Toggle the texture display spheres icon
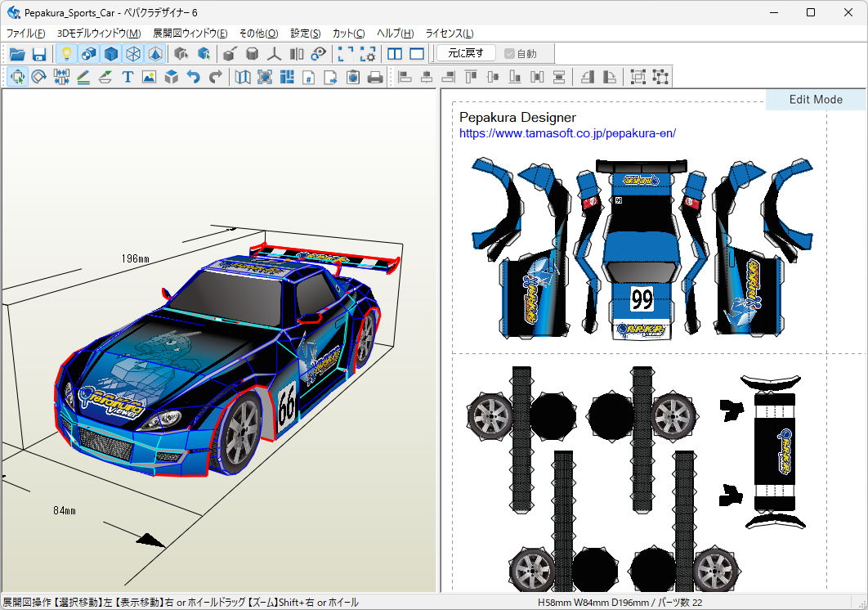The image size is (868, 610). 88,54
